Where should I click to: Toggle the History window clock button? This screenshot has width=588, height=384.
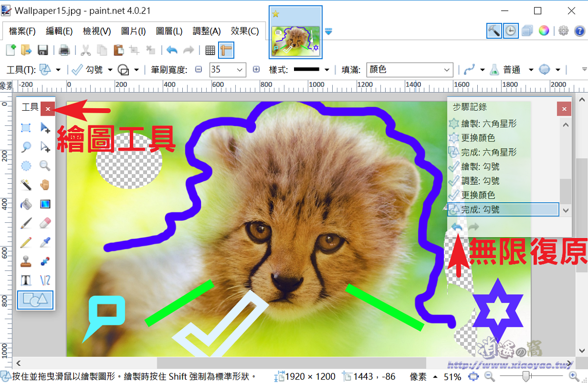click(511, 30)
